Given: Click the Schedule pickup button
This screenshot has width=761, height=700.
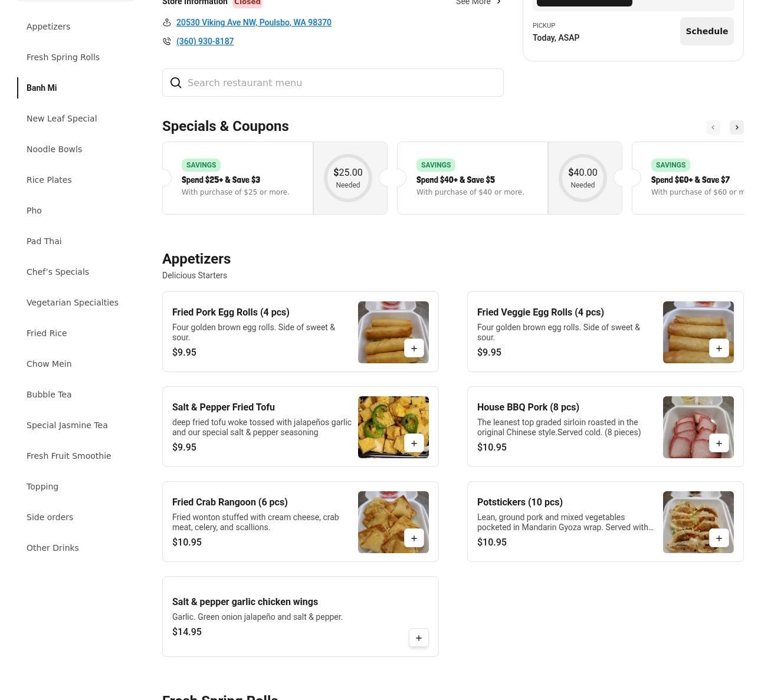Looking at the screenshot, I should pyautogui.click(x=706, y=31).
